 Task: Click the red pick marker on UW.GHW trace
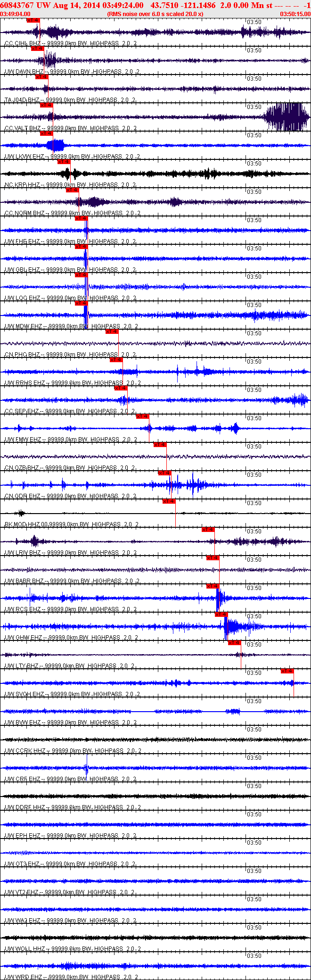coord(221,615)
